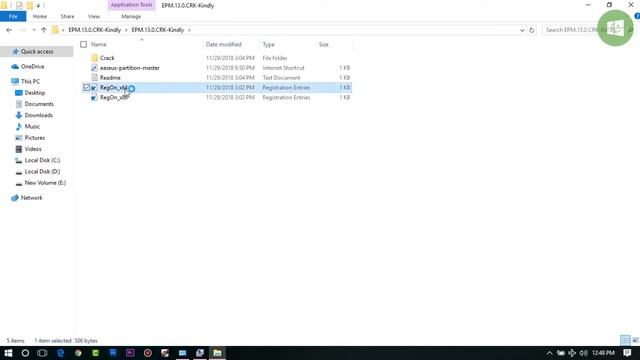
Task: Open the Home ribbon tab
Action: coord(40,16)
